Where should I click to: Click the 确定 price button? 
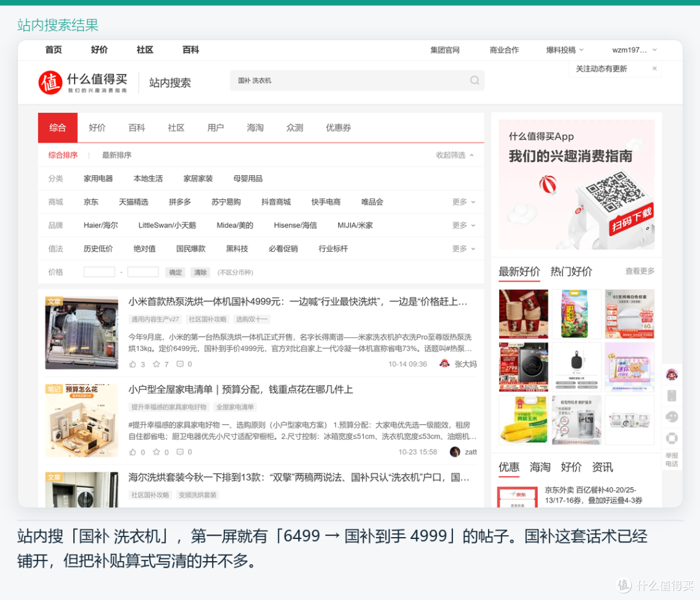click(x=176, y=272)
